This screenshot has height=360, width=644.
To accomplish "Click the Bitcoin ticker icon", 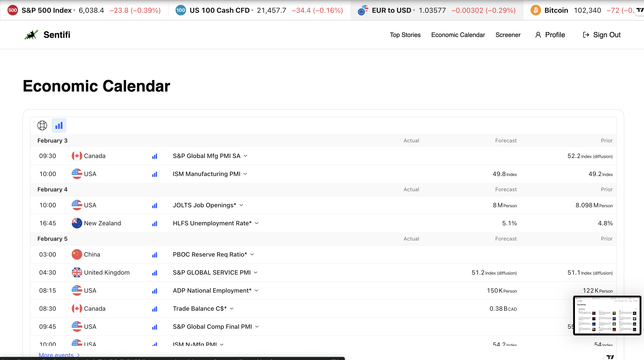I will pyautogui.click(x=536, y=10).
